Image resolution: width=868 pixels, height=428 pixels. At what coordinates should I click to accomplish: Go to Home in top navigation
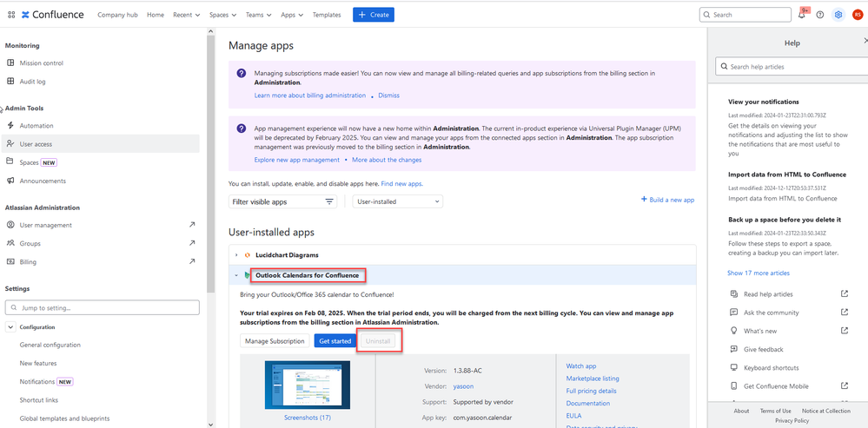[x=156, y=15]
